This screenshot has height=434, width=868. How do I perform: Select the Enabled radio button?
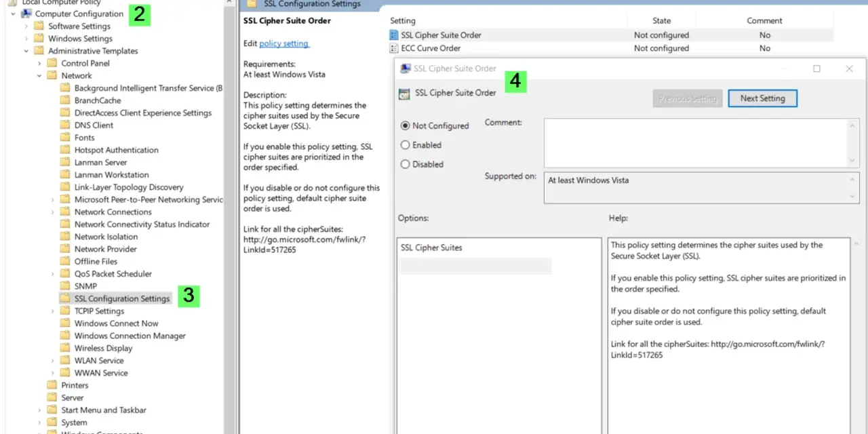406,145
